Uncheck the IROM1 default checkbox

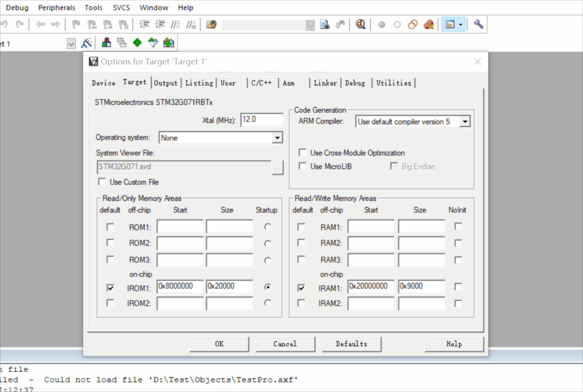[x=110, y=288]
